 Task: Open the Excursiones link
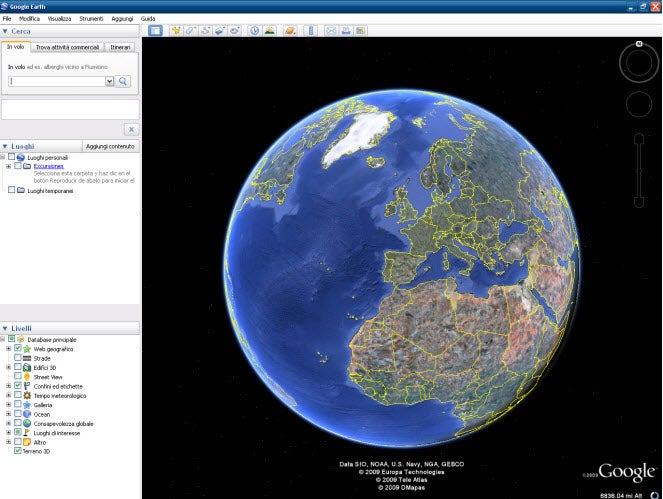point(49,166)
